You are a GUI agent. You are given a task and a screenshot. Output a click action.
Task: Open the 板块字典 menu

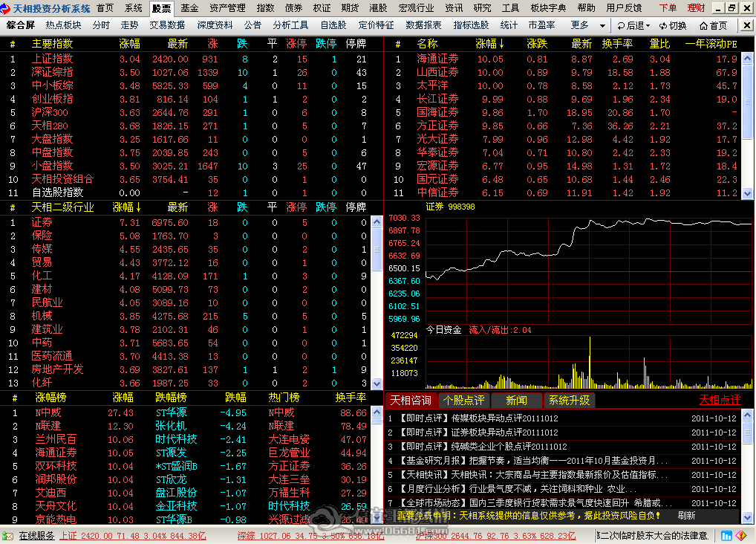click(548, 8)
